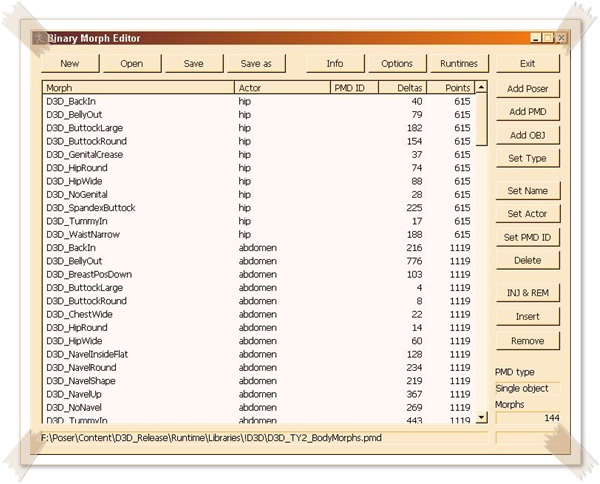Choose Save as
Viewport: 600px width, 484px height.
(x=256, y=64)
